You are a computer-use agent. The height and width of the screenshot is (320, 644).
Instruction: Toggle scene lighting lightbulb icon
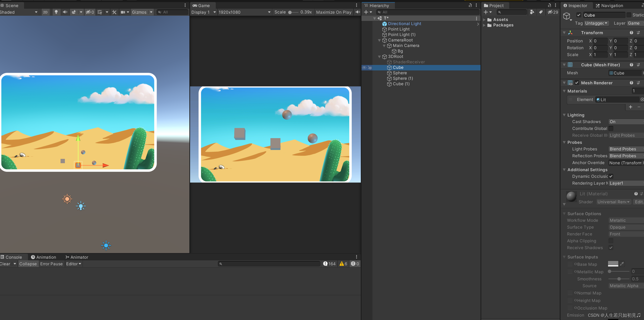[x=56, y=12]
